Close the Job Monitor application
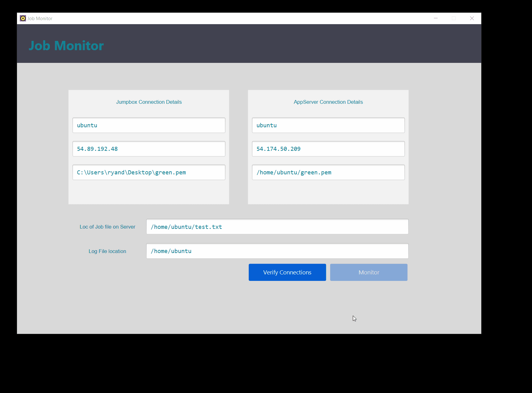The height and width of the screenshot is (393, 532). tap(472, 18)
